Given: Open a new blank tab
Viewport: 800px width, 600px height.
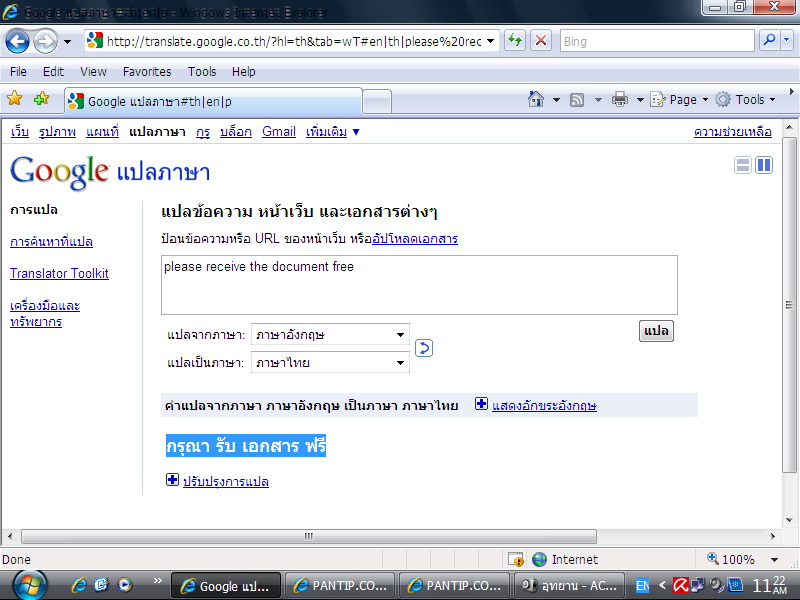Looking at the screenshot, I should click(377, 101).
